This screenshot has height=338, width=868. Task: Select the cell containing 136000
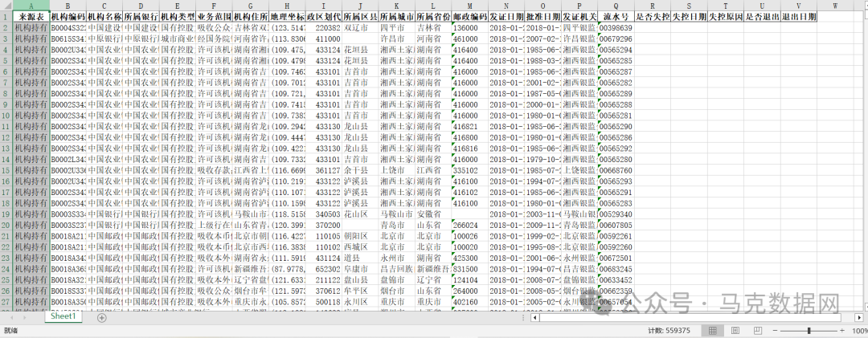(x=470, y=27)
